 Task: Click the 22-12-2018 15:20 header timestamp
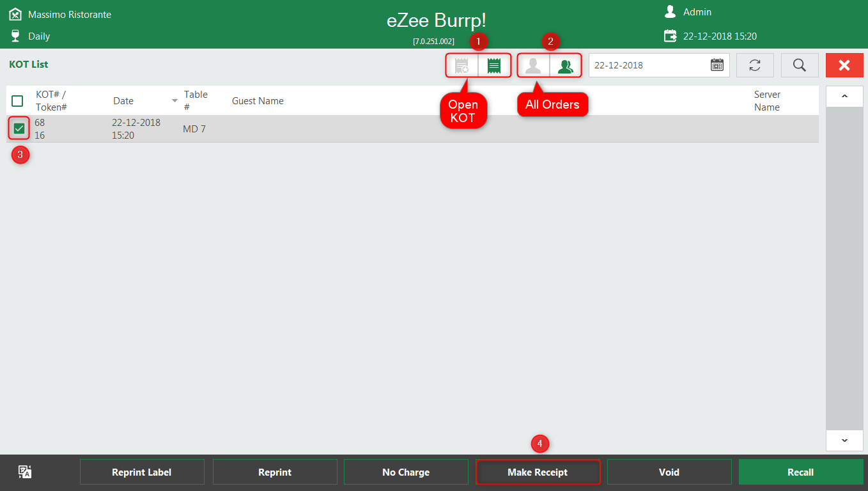click(x=720, y=36)
